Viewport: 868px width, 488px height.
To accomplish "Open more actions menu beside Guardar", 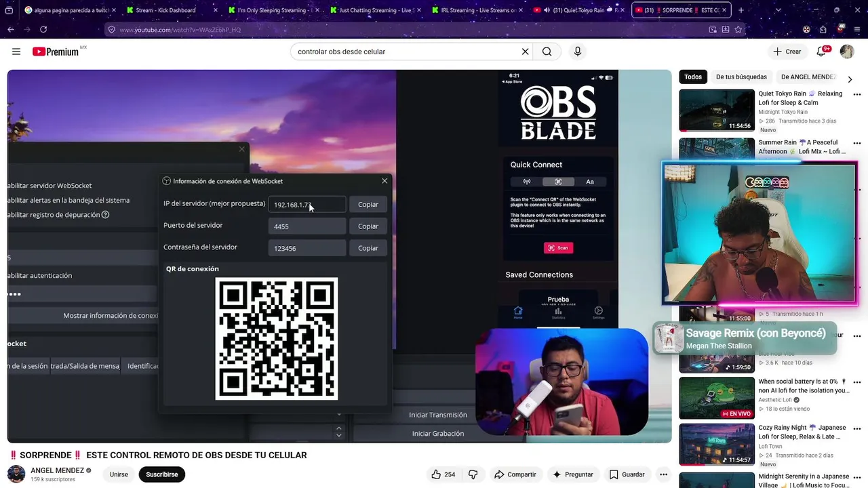I will tap(664, 474).
